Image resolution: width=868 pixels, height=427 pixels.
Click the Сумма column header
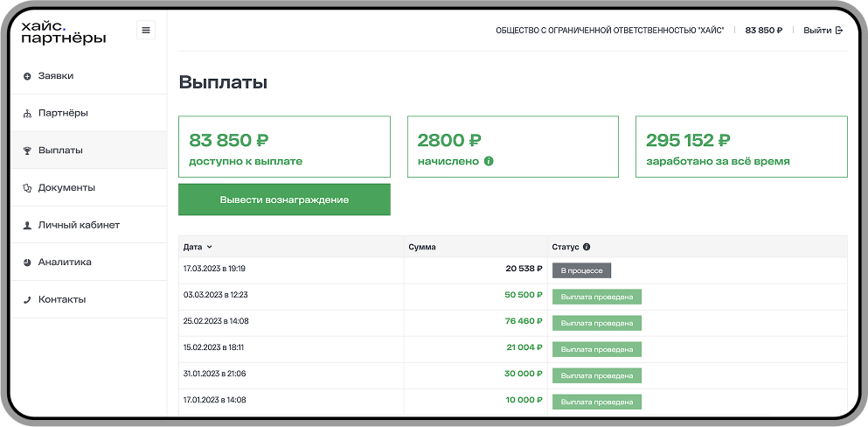pos(422,247)
